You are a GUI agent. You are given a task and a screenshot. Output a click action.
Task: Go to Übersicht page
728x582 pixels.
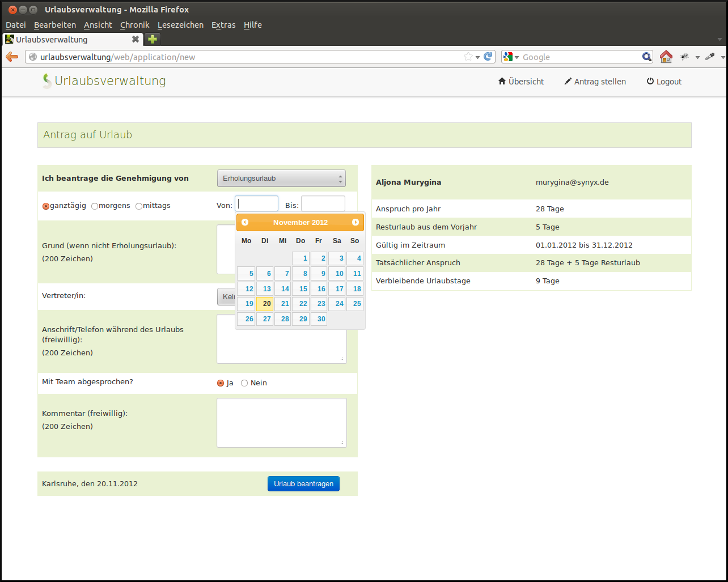click(521, 82)
